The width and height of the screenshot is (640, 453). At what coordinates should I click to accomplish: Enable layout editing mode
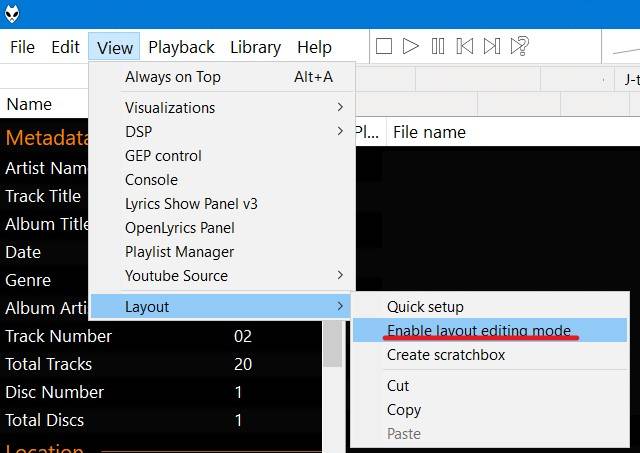pos(490,331)
